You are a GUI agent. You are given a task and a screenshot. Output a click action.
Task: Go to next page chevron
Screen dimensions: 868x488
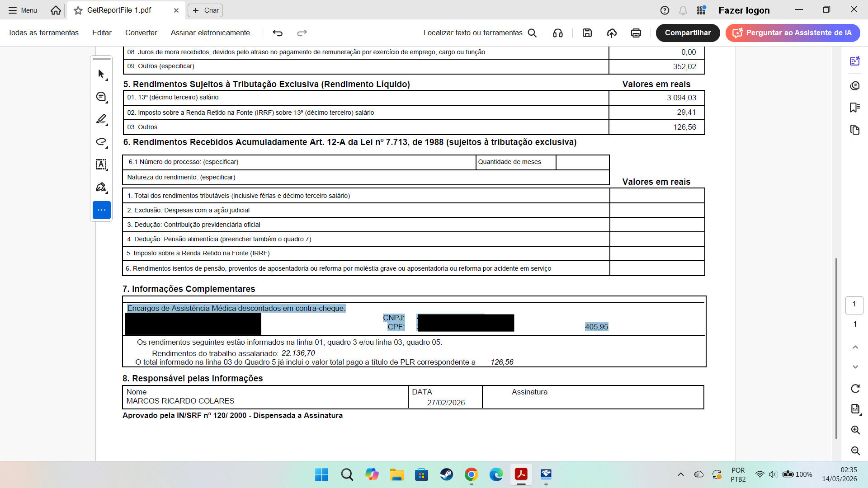point(855,366)
